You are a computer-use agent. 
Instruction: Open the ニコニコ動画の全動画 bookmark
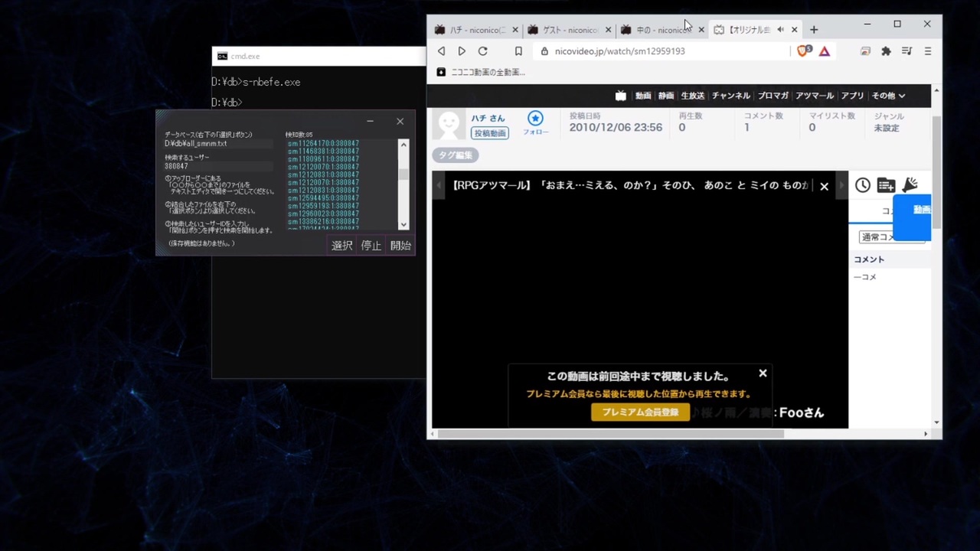click(481, 72)
